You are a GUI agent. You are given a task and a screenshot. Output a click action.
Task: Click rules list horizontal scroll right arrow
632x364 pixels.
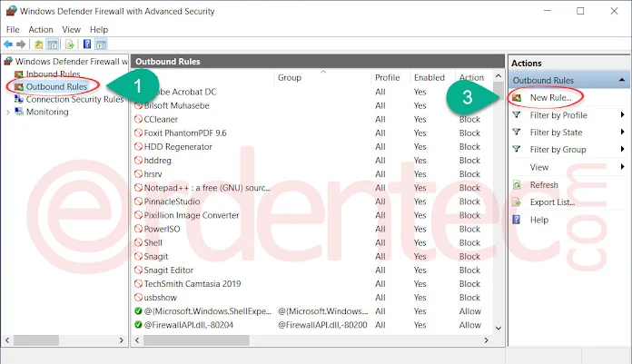point(486,340)
